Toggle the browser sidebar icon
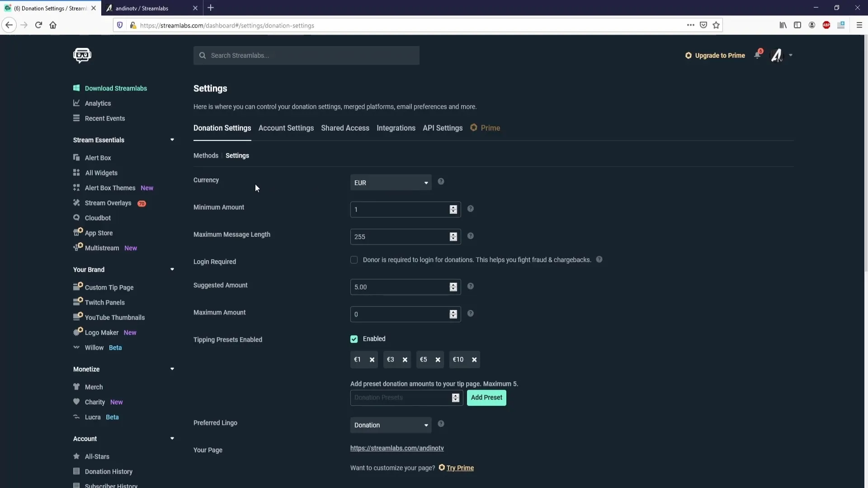This screenshot has height=488, width=868. click(x=797, y=25)
